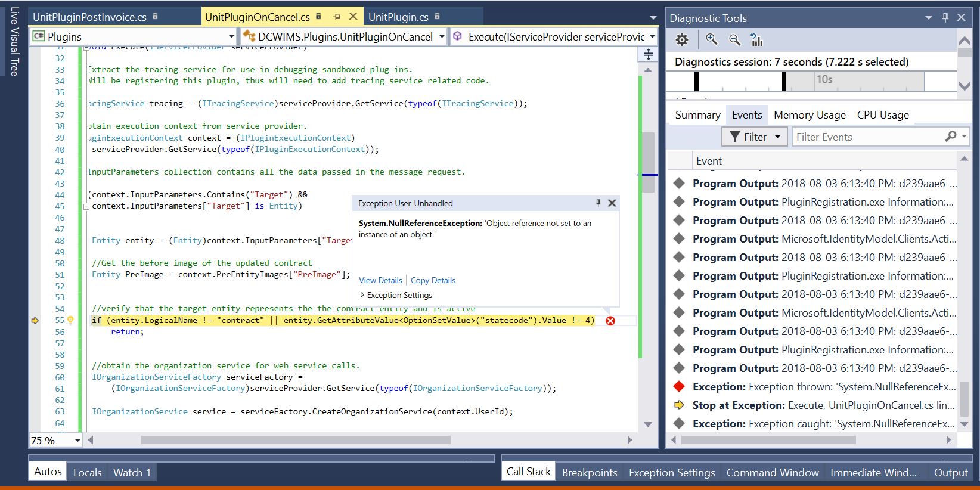Screen dimensions: 980x490
Task: Click the 10s marker on the diagnostics timeline
Action: 824,79
